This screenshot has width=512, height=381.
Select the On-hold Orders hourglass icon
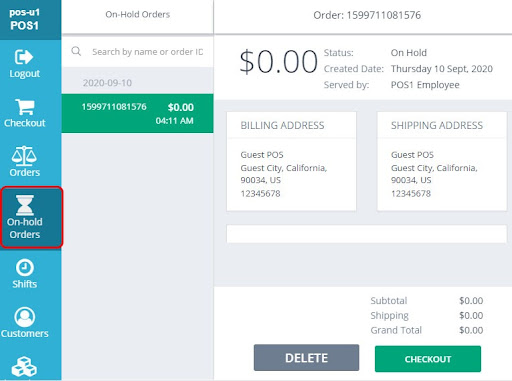pos(25,205)
